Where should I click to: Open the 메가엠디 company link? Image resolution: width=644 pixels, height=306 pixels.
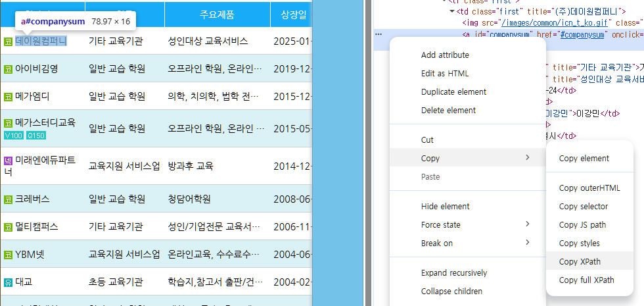32,97
